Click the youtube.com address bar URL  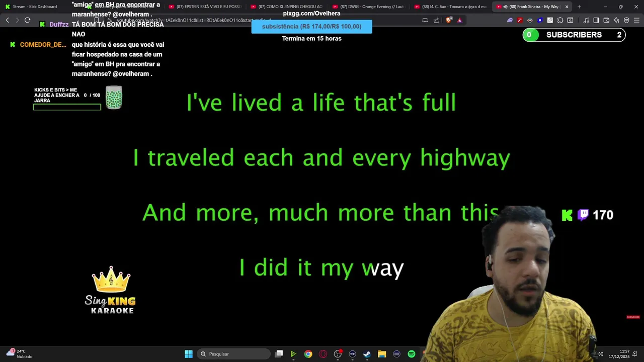[194, 20]
